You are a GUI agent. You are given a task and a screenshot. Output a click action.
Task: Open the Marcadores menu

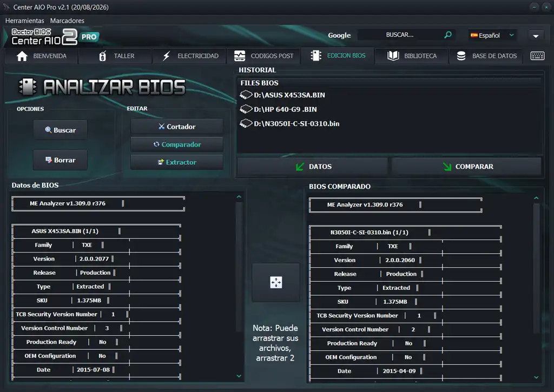(x=67, y=21)
